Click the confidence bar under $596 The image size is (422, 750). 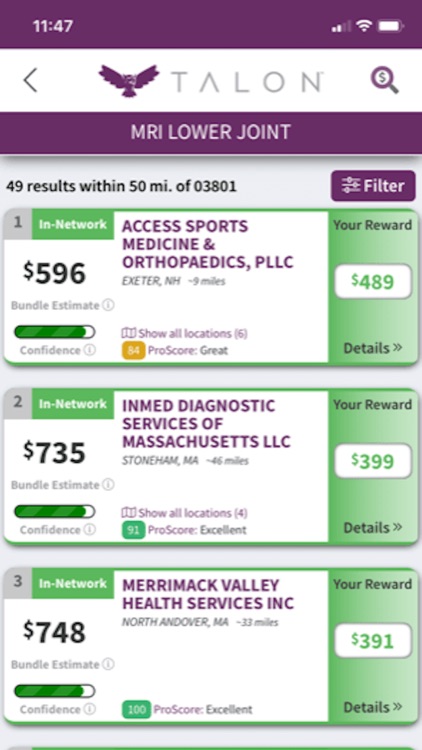coord(55,332)
